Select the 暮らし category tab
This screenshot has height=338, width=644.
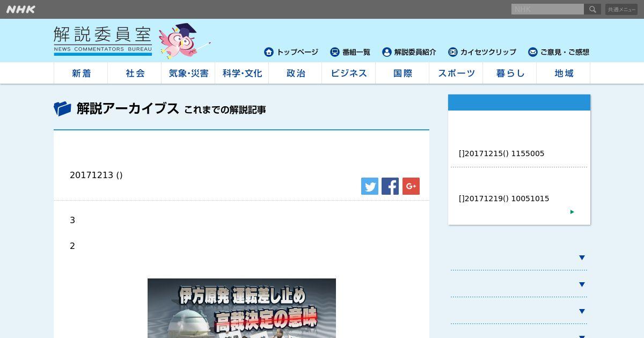510,73
